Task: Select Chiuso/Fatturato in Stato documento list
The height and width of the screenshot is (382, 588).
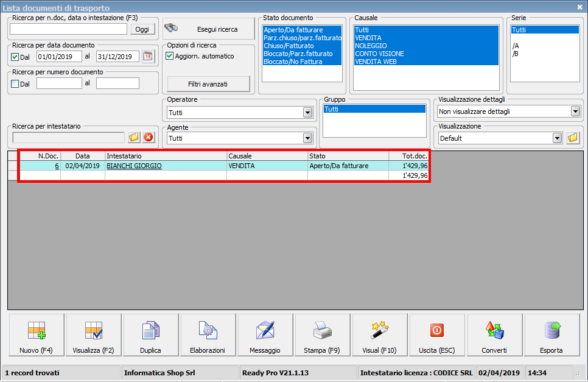Action: (x=303, y=46)
